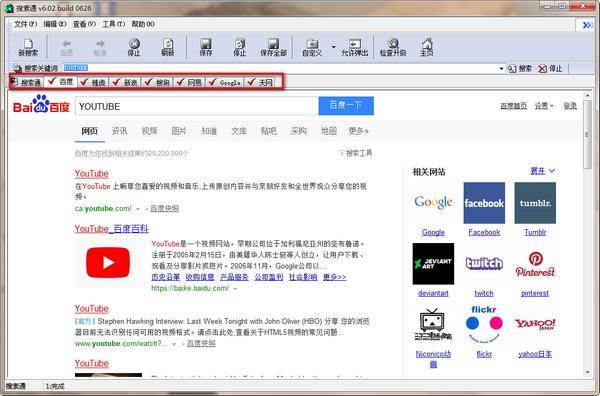Open the arrow after www.youtube.com/watch URL
The width and height of the screenshot is (600, 396).
pos(174,344)
